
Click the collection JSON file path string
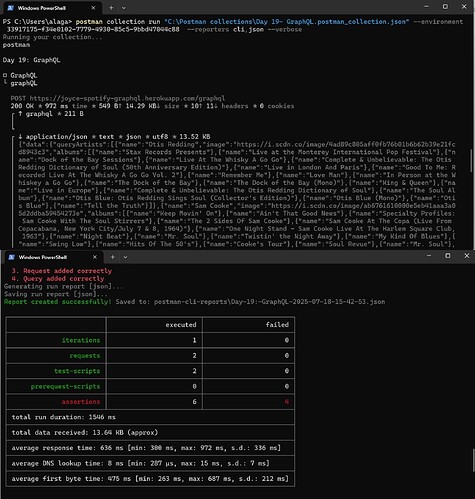[287, 22]
